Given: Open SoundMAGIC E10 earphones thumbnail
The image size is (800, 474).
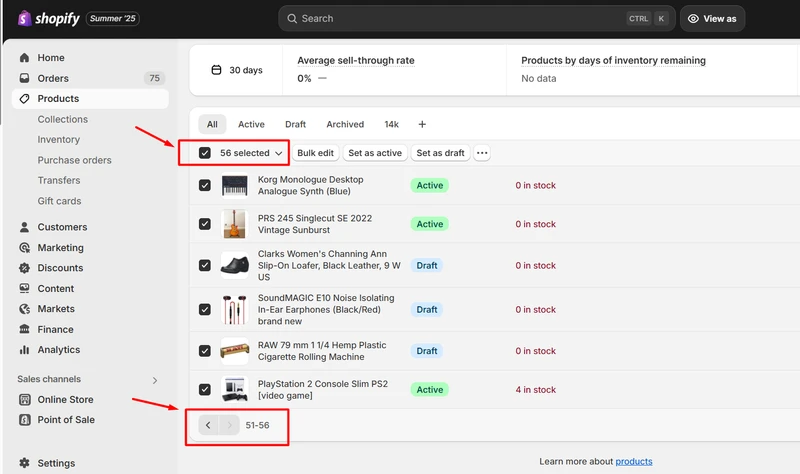Looking at the screenshot, I should tap(234, 309).
